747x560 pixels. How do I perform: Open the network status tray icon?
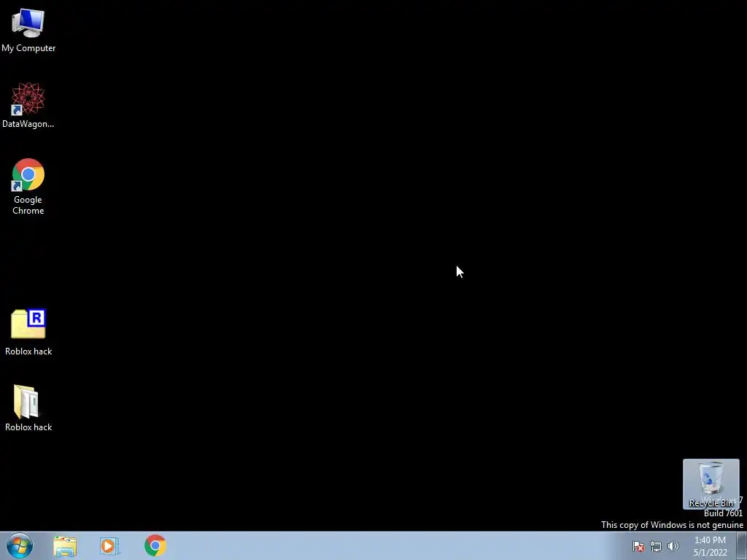656,546
